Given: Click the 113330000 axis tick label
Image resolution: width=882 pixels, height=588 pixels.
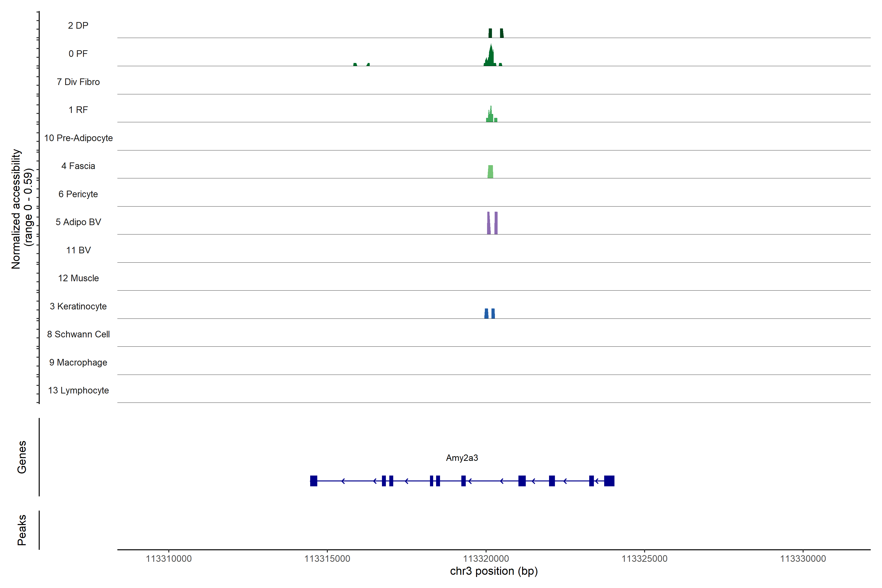Looking at the screenshot, I should (803, 559).
